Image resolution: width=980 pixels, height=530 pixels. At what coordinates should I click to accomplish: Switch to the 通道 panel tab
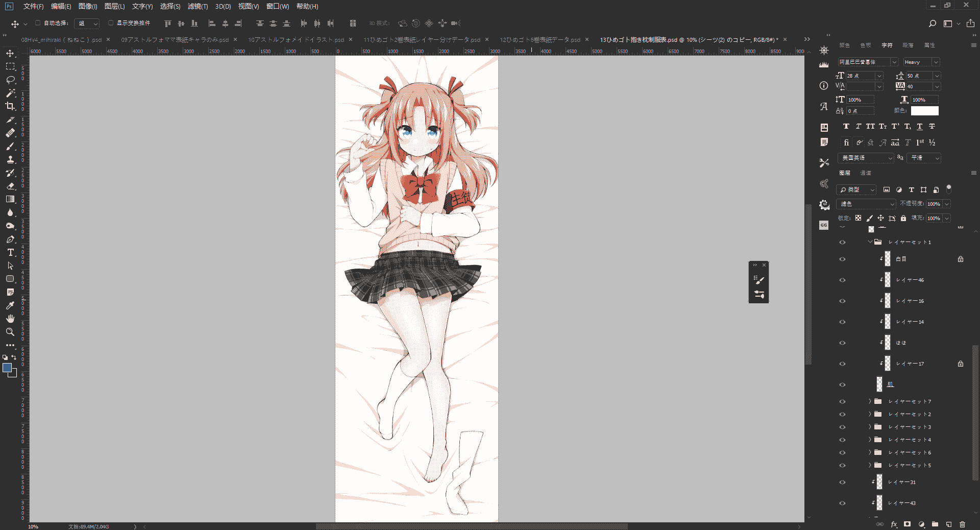[x=866, y=173]
